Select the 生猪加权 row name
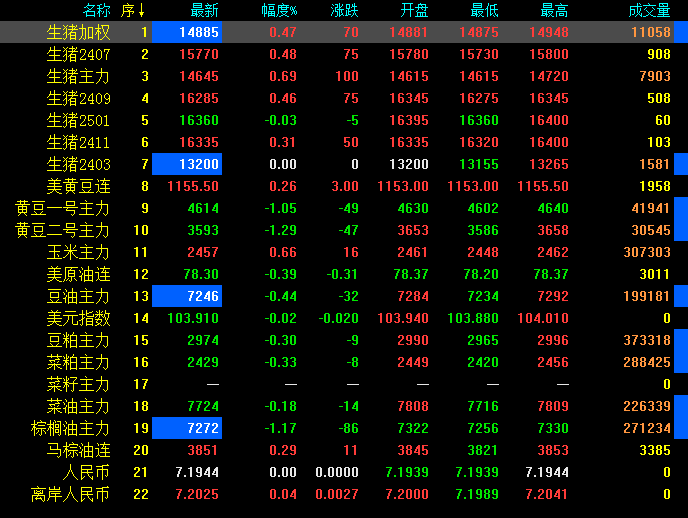This screenshot has width=688, height=518. [x=78, y=32]
